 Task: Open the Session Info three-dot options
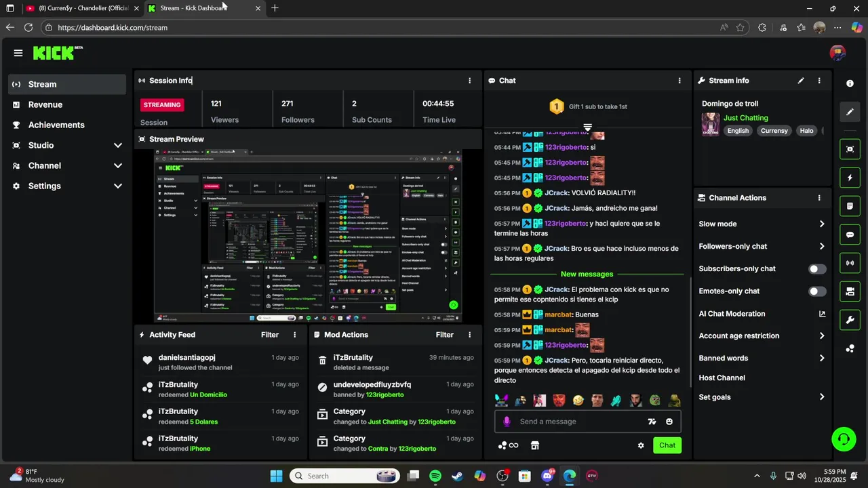point(469,81)
